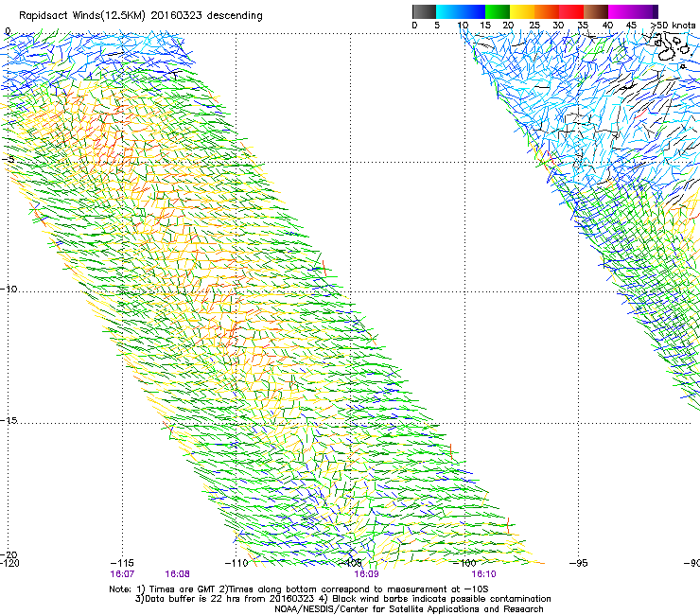700x615 pixels.
Task: Select the orange 25-30 knots legend swatch
Action: [x=547, y=11]
